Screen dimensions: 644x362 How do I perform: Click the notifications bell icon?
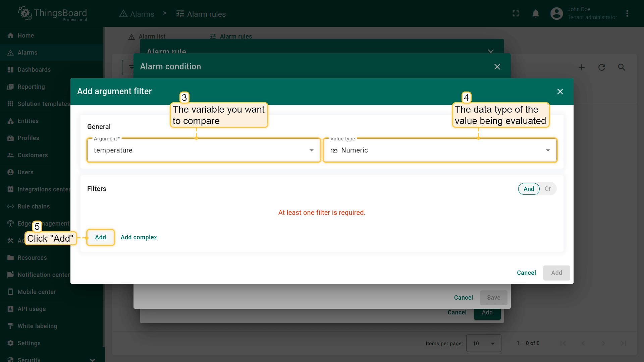coord(536,14)
